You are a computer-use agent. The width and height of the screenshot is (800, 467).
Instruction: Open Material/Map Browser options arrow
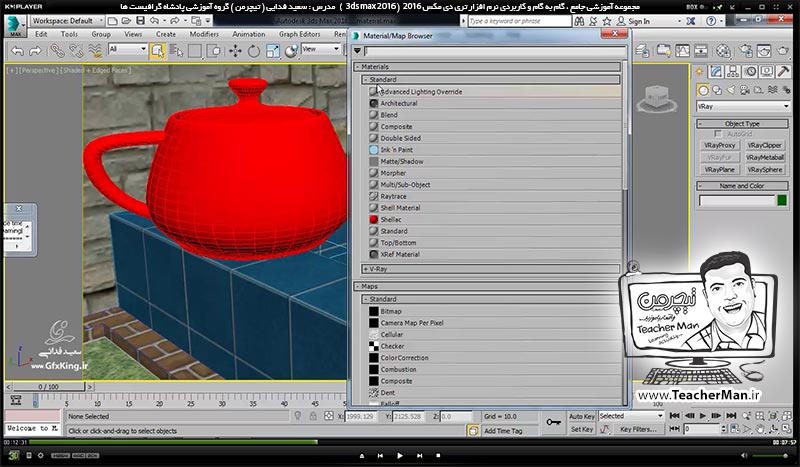(x=357, y=51)
